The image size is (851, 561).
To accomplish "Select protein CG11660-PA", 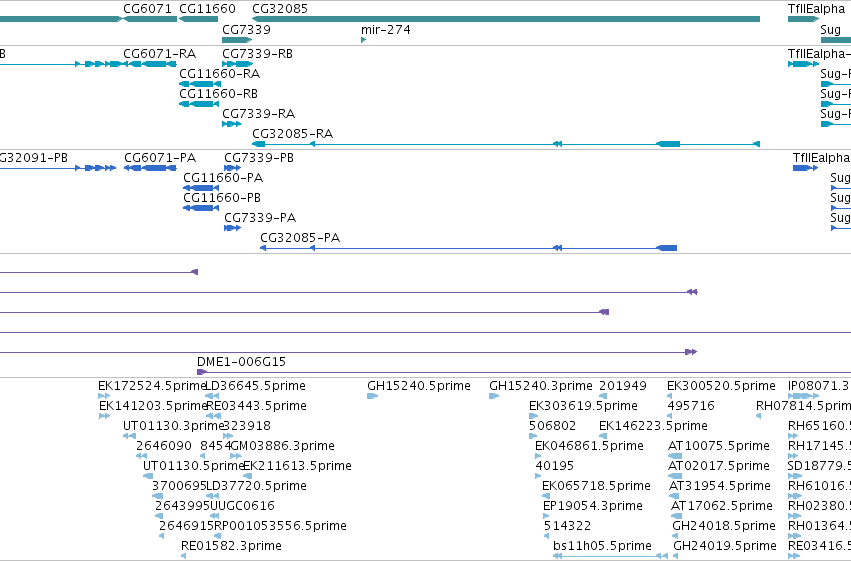I will point(223,178).
